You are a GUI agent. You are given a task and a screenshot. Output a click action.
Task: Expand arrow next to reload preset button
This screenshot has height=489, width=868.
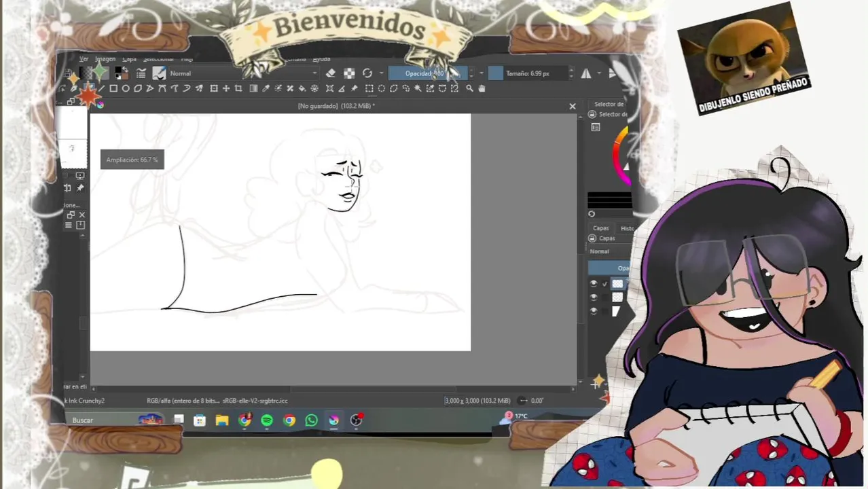click(x=381, y=73)
